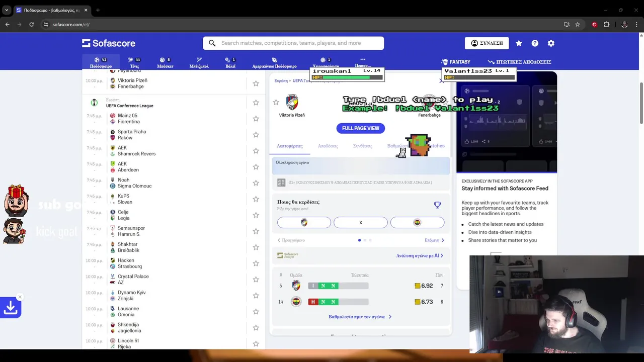Vote X for a draw

click(x=361, y=222)
